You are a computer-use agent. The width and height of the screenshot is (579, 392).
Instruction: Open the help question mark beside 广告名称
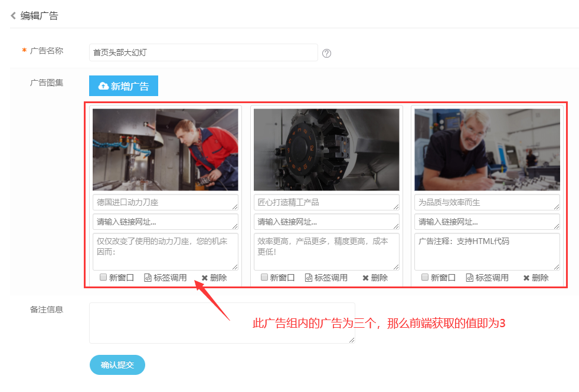[x=327, y=53]
